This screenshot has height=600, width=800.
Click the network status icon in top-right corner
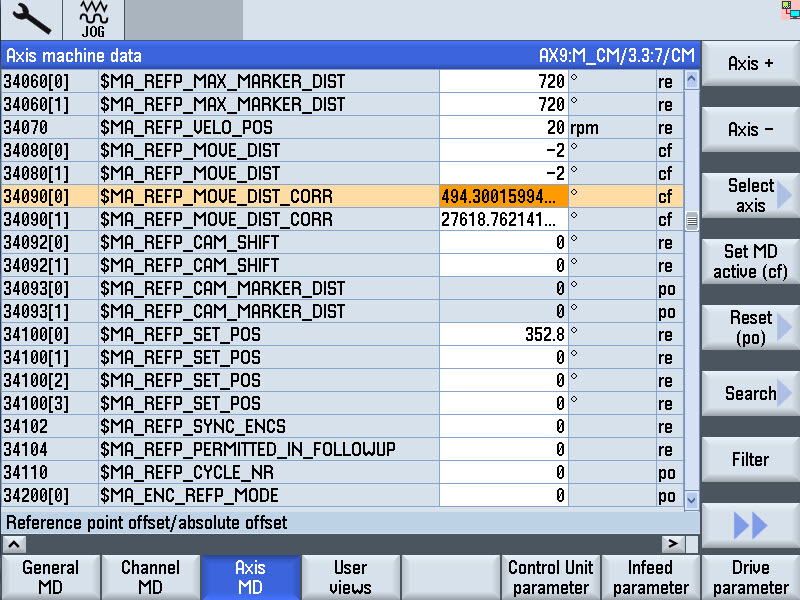pyautogui.click(x=793, y=9)
